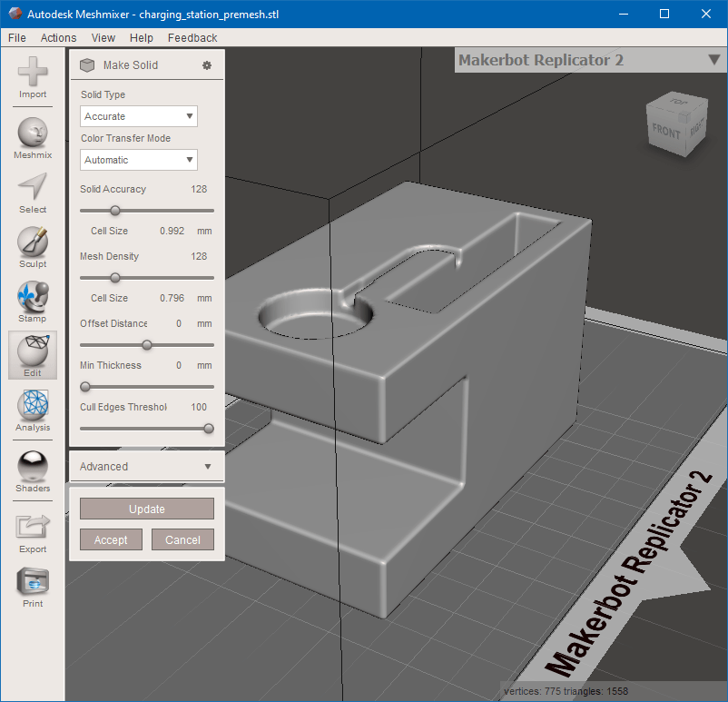Open the View menu

[103, 38]
